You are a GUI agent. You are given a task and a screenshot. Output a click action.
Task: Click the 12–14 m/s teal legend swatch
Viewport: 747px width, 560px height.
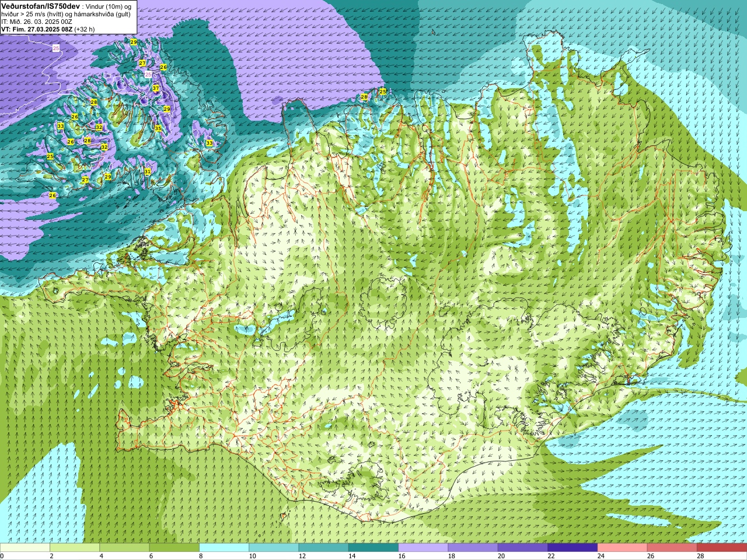click(x=323, y=548)
